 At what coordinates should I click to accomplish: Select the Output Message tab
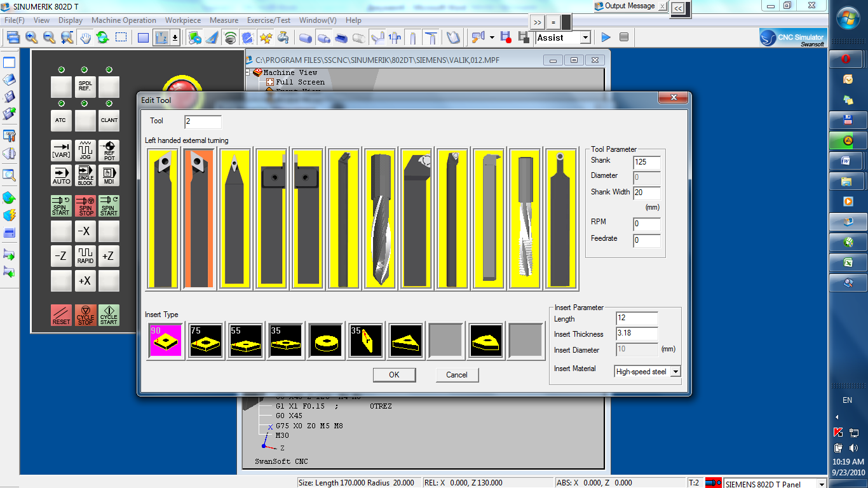[630, 6]
